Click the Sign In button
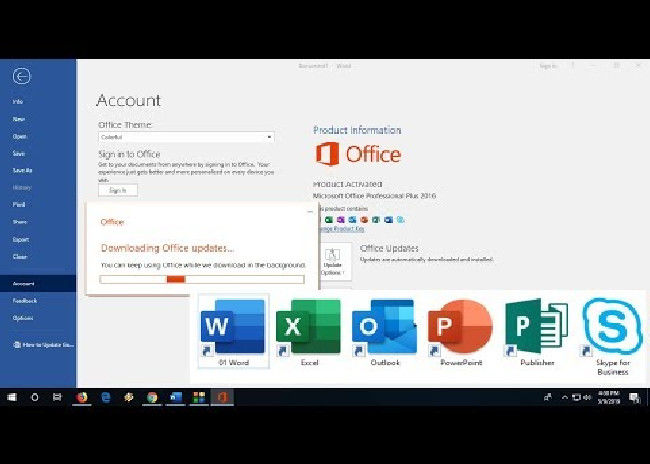650x464 pixels. 117,190
